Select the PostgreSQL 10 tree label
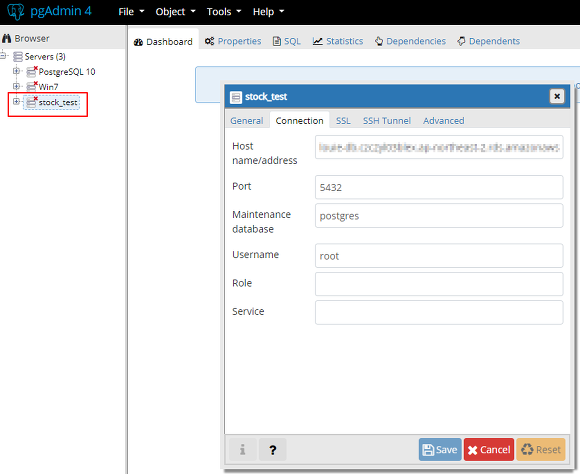The width and height of the screenshot is (580, 474). [x=67, y=72]
